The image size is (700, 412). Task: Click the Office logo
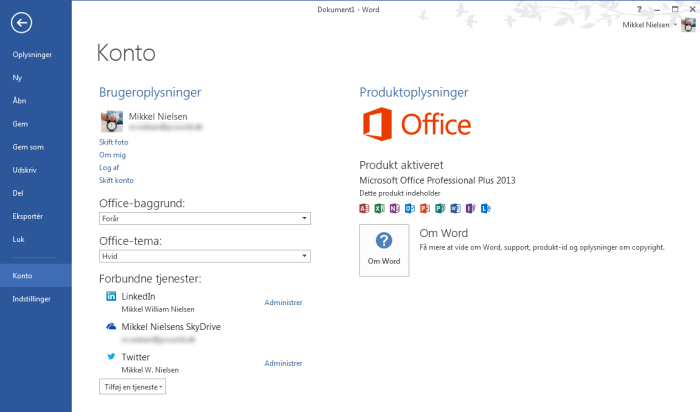click(x=417, y=124)
